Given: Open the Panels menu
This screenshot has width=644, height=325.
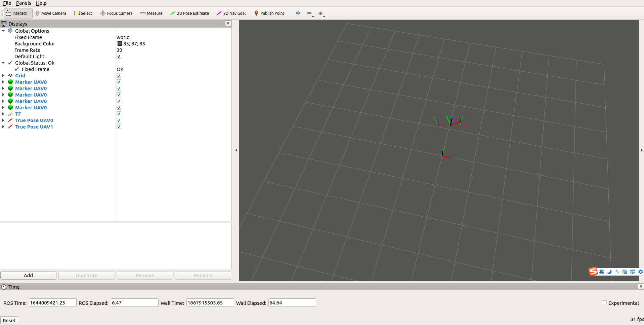Looking at the screenshot, I should click(x=24, y=3).
